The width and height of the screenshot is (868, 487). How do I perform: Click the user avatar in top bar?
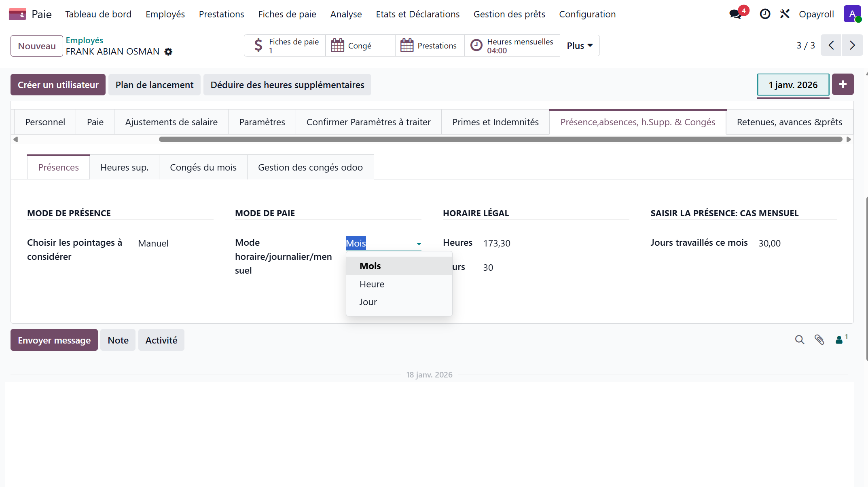coord(852,14)
